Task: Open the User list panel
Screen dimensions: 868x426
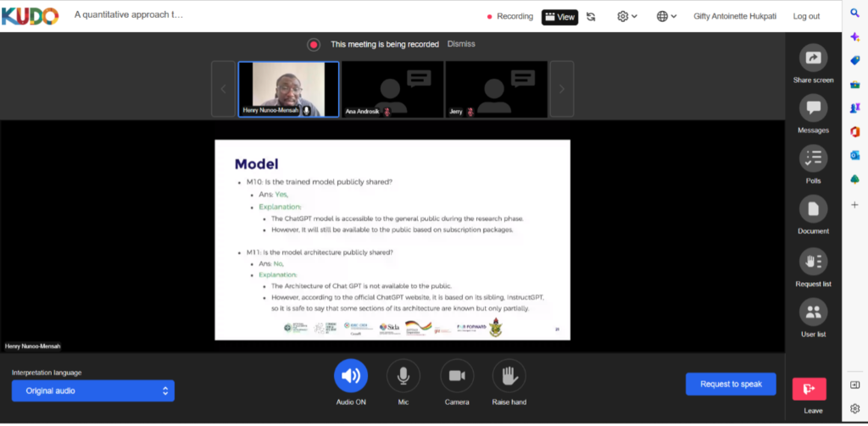Action: [813, 313]
